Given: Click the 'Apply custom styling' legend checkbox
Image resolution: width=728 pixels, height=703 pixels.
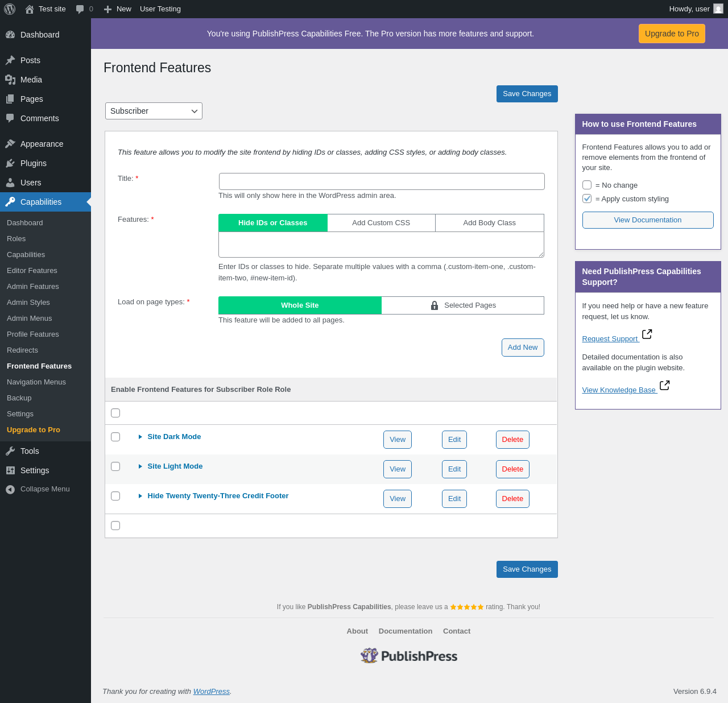Looking at the screenshot, I should click(x=587, y=199).
